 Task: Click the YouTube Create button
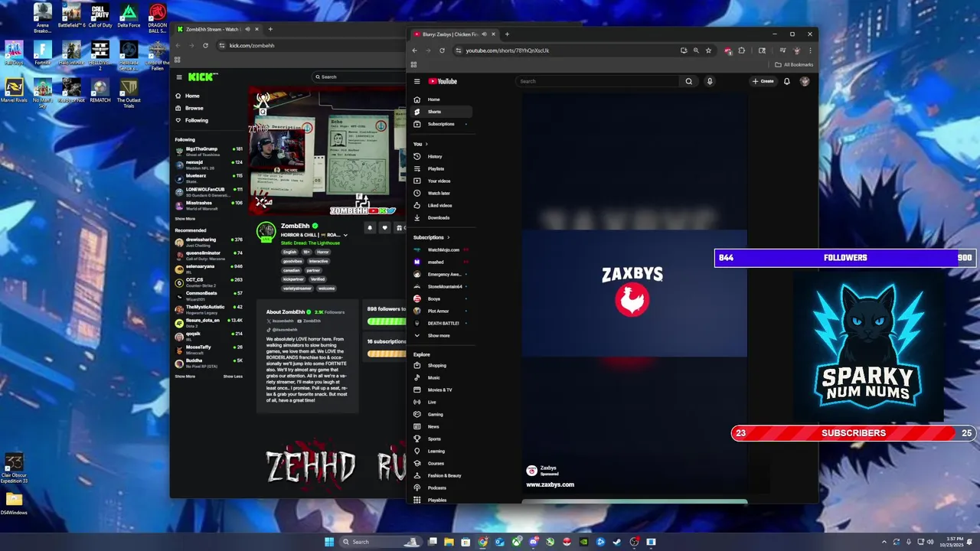763,81
